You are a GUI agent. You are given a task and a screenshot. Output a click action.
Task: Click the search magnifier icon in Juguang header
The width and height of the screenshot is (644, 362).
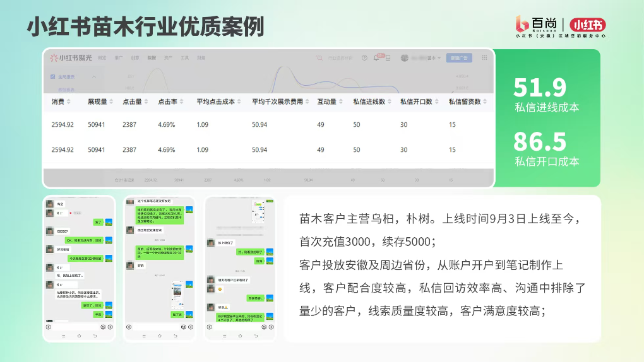(319, 58)
